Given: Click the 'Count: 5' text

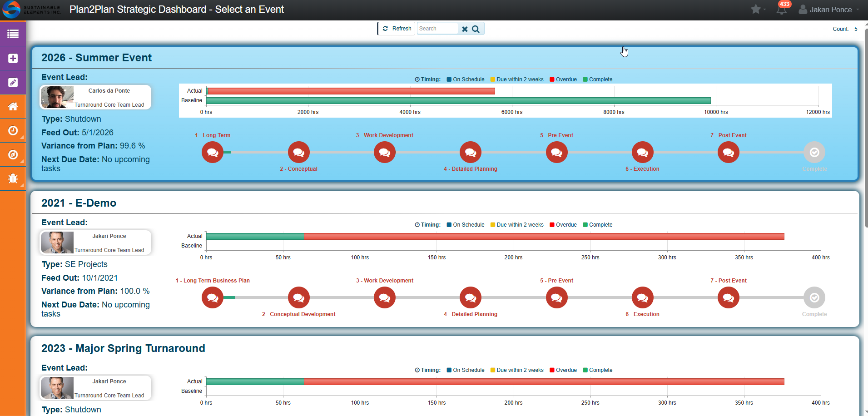Looking at the screenshot, I should [845, 29].
